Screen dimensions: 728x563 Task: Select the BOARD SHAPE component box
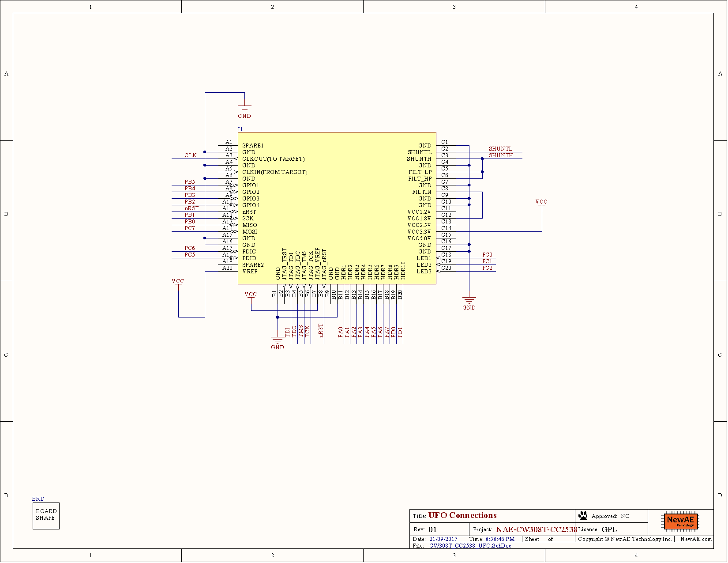(46, 516)
